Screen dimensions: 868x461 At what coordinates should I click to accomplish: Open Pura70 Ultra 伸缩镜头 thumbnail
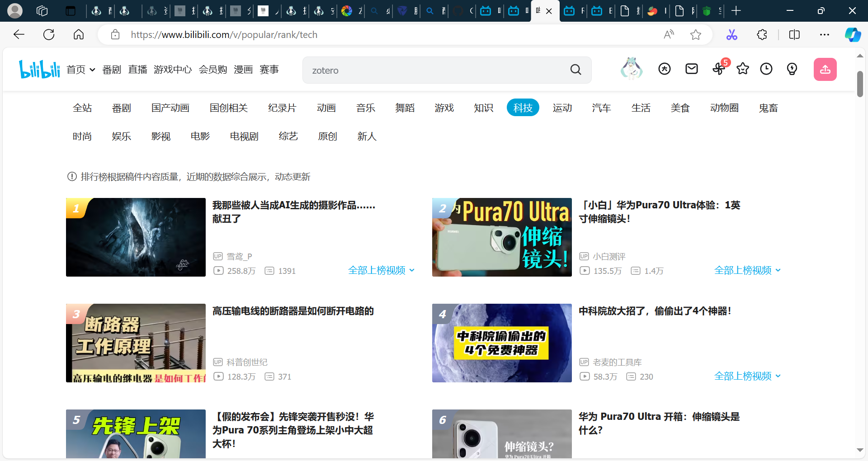click(x=502, y=237)
